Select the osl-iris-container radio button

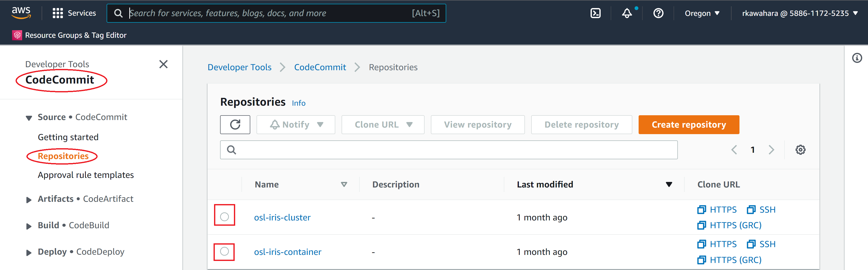click(x=224, y=251)
